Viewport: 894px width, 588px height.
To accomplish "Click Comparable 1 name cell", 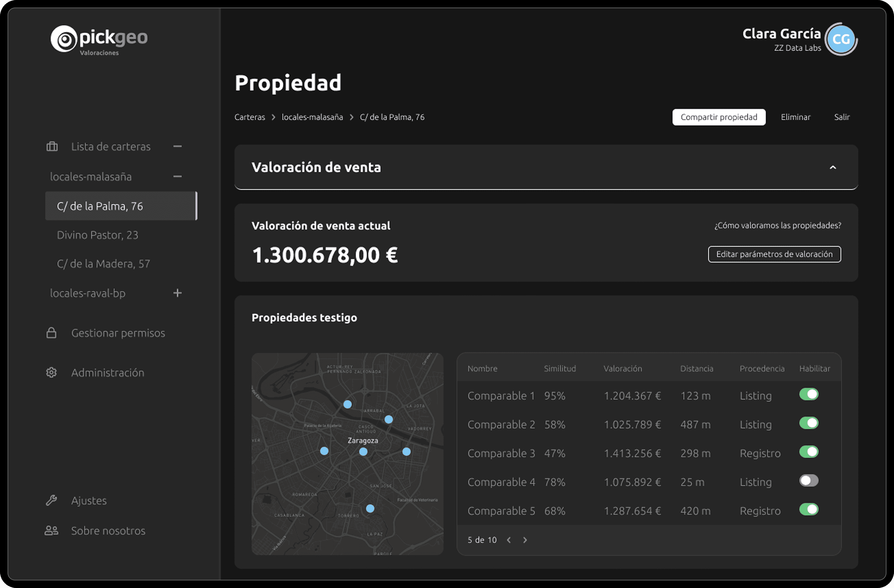I will click(x=501, y=396).
